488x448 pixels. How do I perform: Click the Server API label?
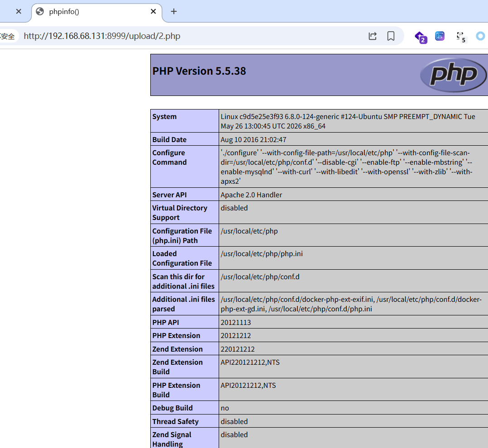click(169, 195)
